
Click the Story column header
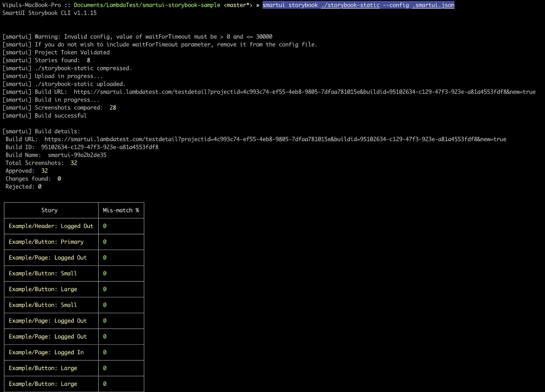pos(50,210)
